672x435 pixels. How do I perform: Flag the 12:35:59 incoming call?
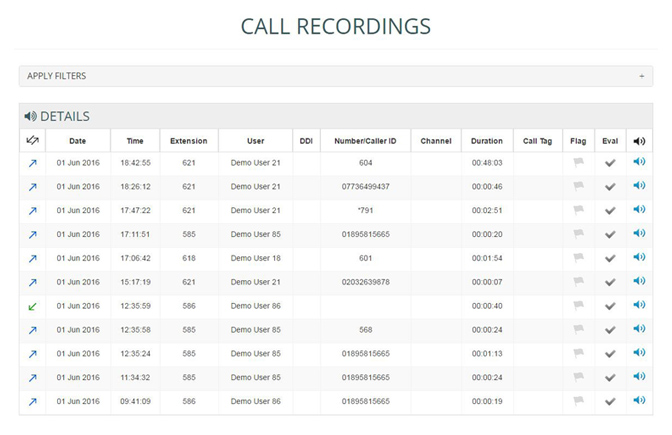[x=579, y=306]
